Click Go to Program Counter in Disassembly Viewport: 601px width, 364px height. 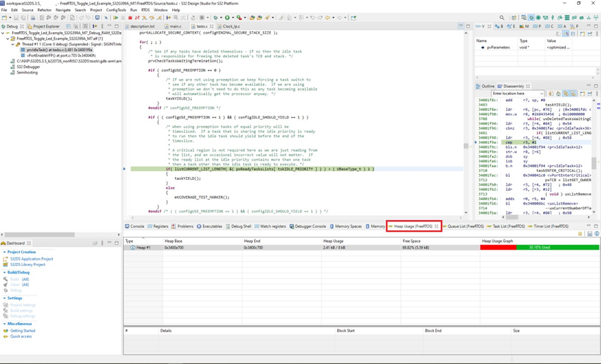(558, 93)
